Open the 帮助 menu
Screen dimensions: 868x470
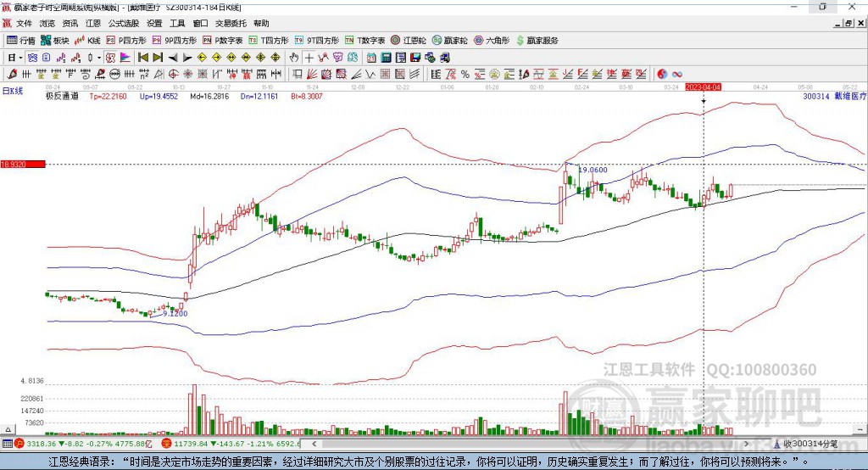pyautogui.click(x=261, y=23)
